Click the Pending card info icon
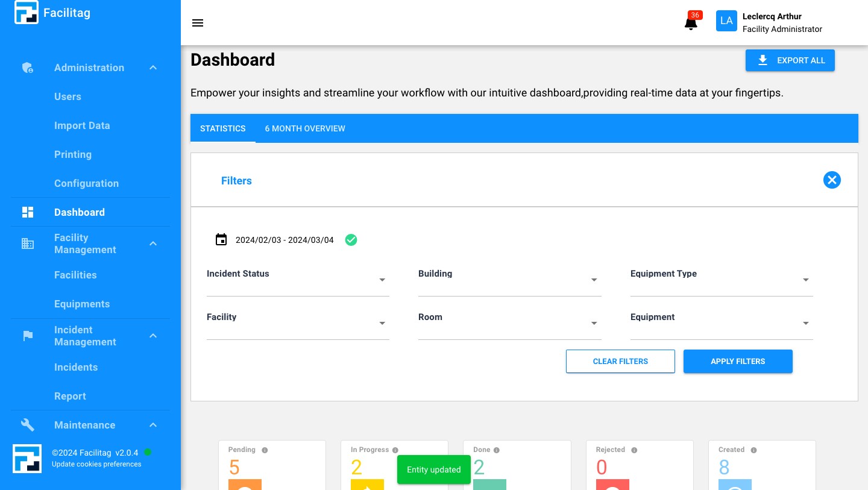 point(265,450)
